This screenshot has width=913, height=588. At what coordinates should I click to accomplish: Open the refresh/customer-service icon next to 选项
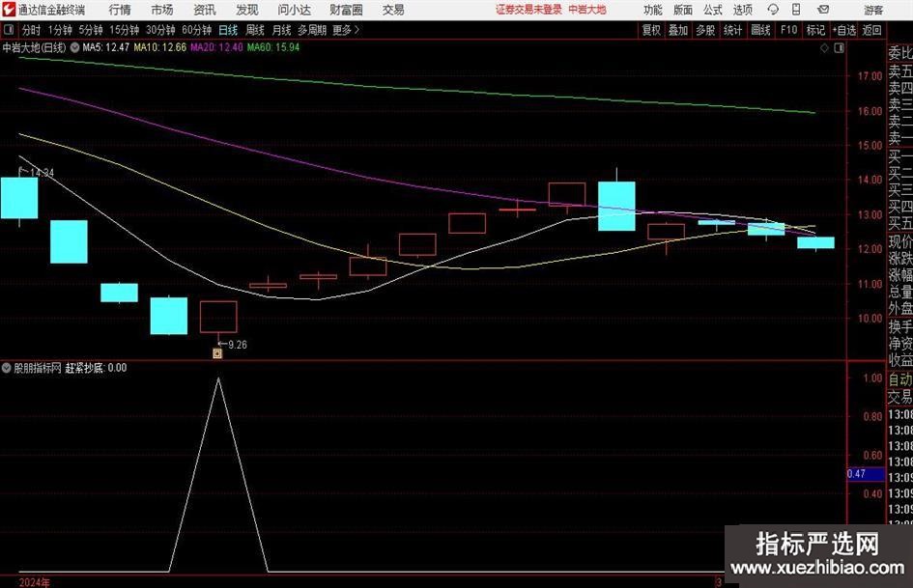click(x=773, y=10)
